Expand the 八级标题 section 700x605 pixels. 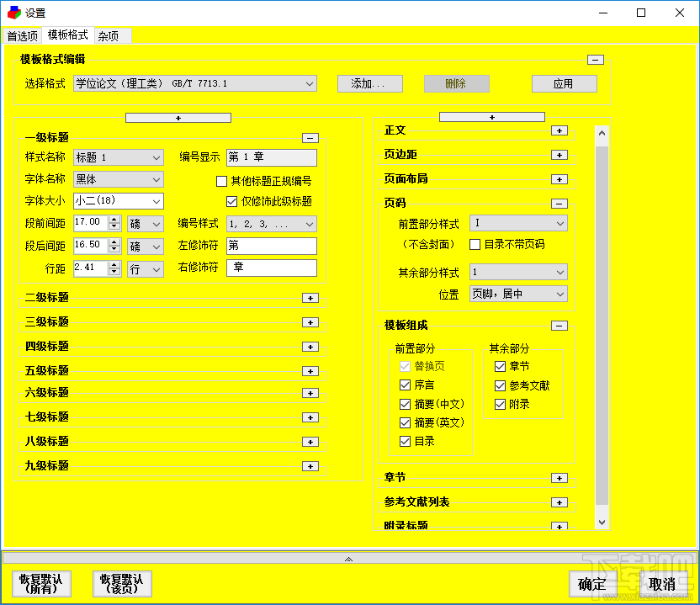coord(310,442)
